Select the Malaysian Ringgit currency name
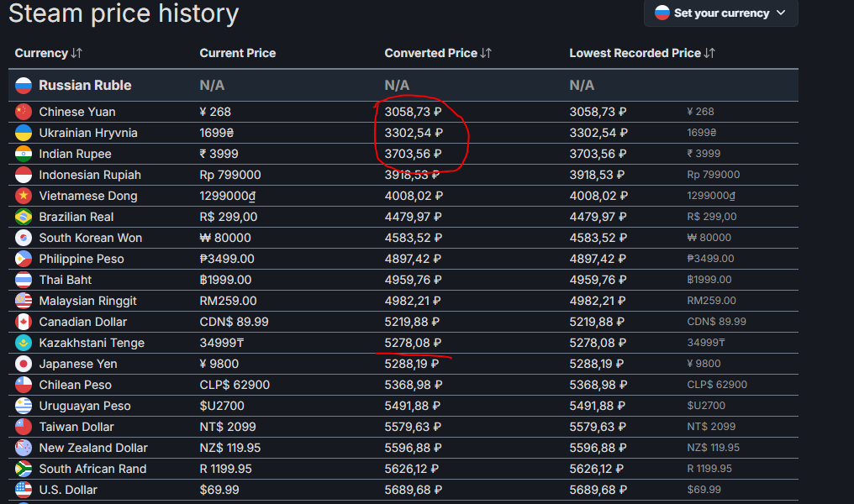Image resolution: width=854 pixels, height=504 pixels. [87, 301]
